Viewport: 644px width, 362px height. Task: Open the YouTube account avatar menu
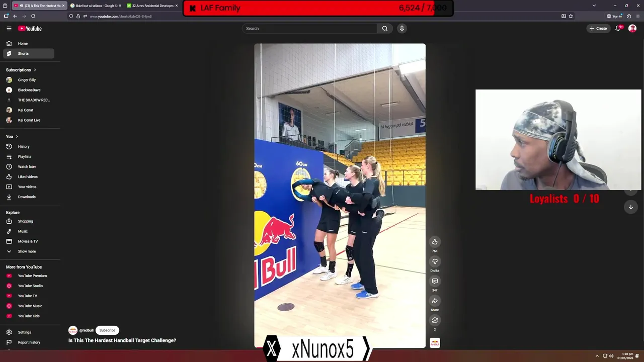[x=632, y=29]
